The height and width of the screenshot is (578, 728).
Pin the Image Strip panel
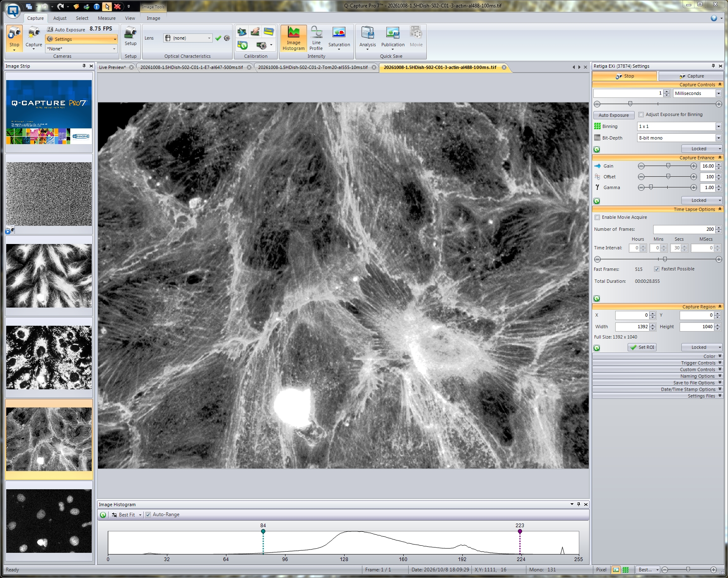click(x=84, y=66)
